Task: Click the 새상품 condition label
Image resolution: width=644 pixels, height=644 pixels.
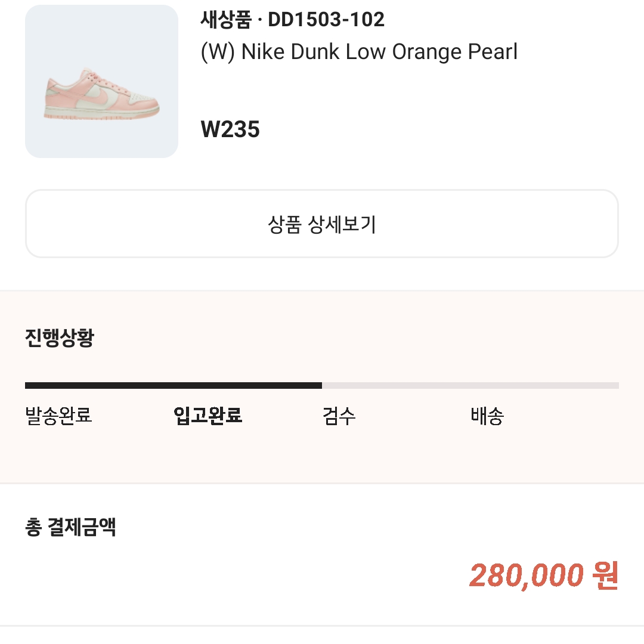Action: [x=225, y=20]
